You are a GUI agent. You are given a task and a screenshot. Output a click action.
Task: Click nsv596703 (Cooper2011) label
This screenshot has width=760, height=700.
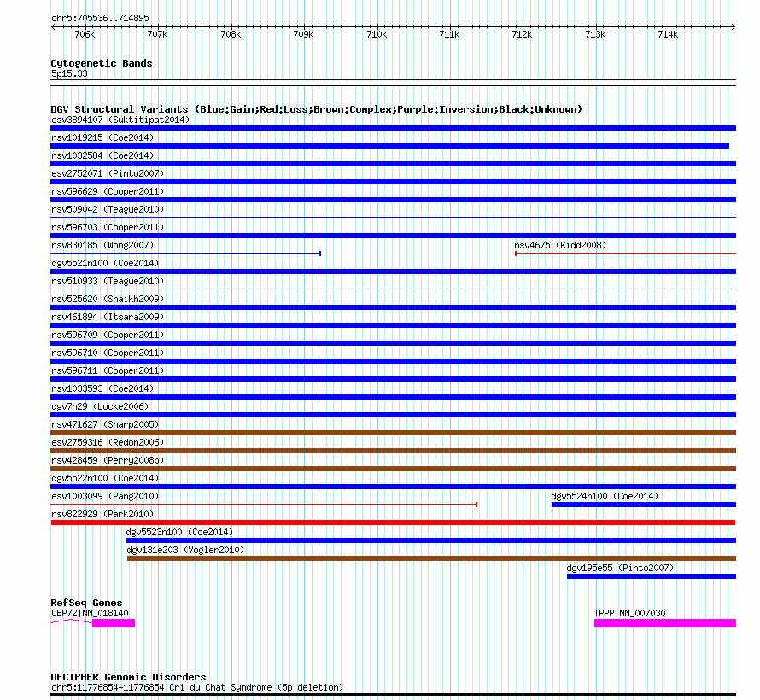click(108, 227)
